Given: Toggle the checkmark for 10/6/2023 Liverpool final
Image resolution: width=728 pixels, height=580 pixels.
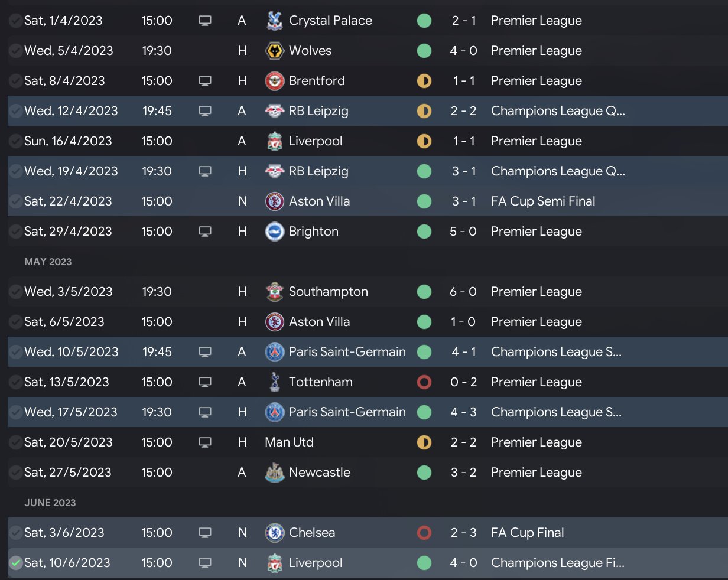Looking at the screenshot, I should pyautogui.click(x=15, y=563).
